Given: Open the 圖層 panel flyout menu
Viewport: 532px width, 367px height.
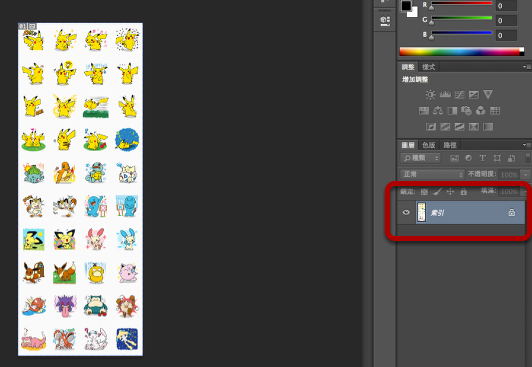Looking at the screenshot, I should click(526, 145).
